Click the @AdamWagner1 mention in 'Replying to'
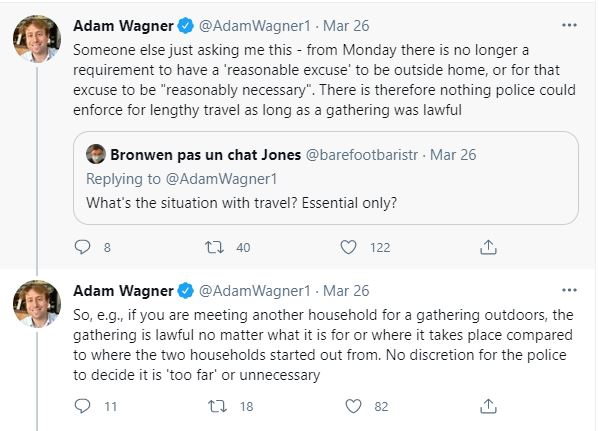Image resolution: width=599 pixels, height=431 pixels. [x=222, y=179]
